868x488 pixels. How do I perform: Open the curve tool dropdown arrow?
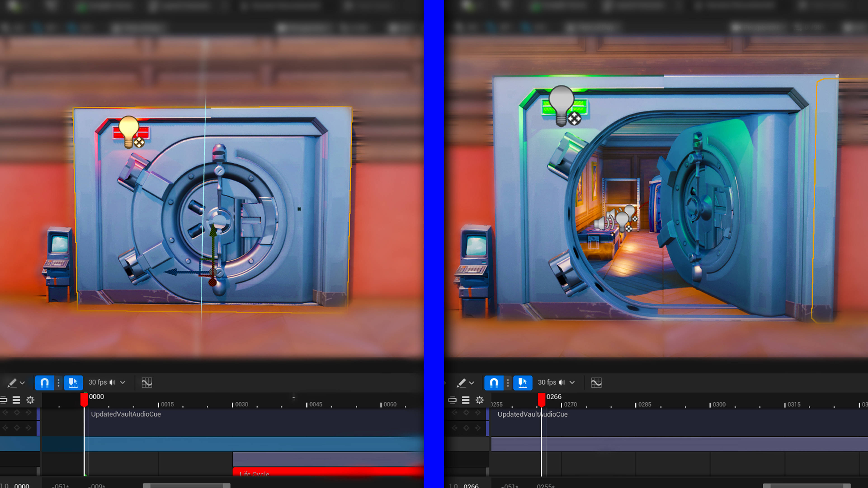coord(22,383)
